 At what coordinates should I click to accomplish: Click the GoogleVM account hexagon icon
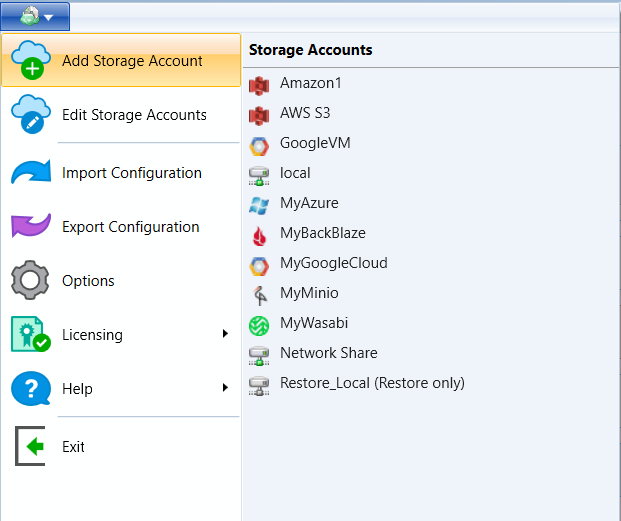(259, 146)
